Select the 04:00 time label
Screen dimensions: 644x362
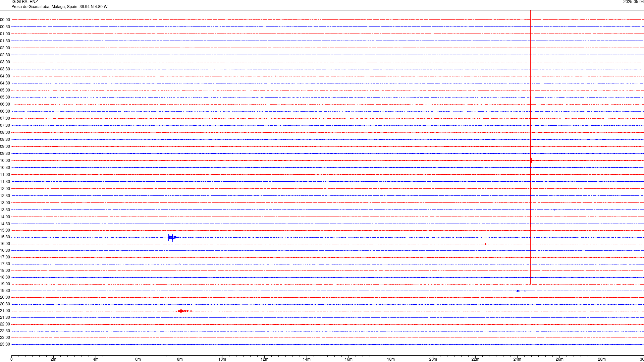point(5,76)
